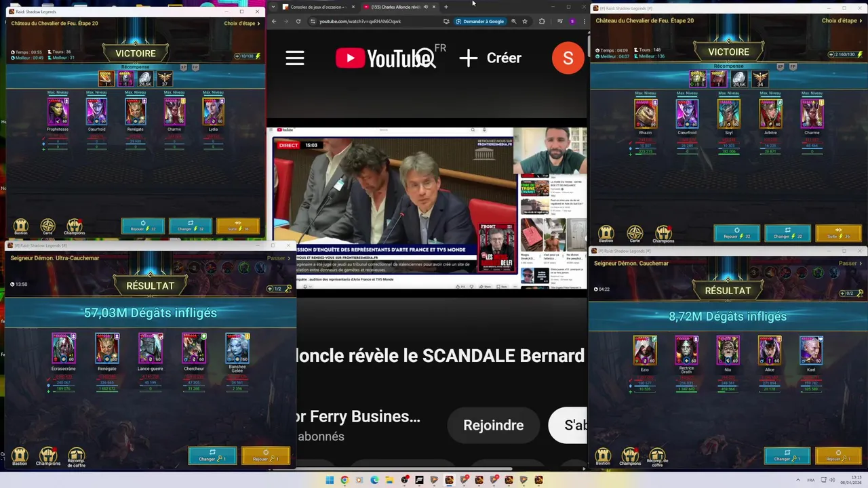
Task: Bookmark the page with the star icon
Action: click(x=525, y=21)
